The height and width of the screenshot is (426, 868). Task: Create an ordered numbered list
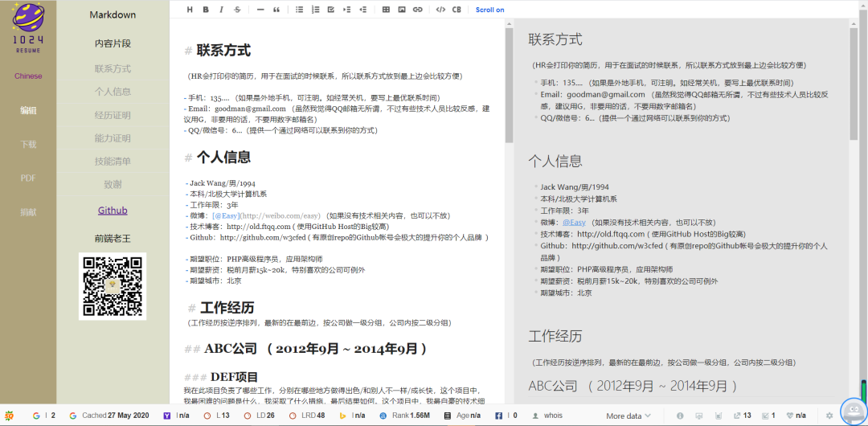point(316,10)
